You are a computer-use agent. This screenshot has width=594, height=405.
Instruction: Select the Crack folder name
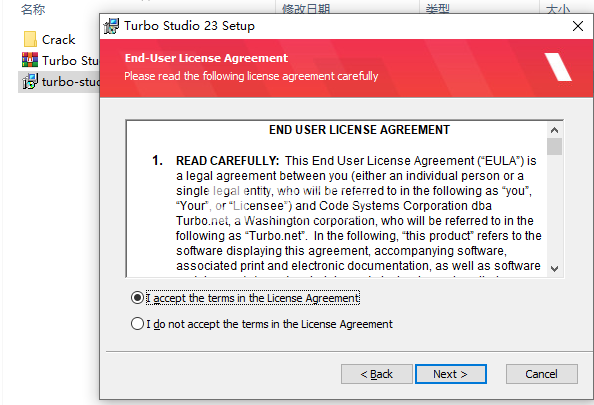(x=58, y=39)
